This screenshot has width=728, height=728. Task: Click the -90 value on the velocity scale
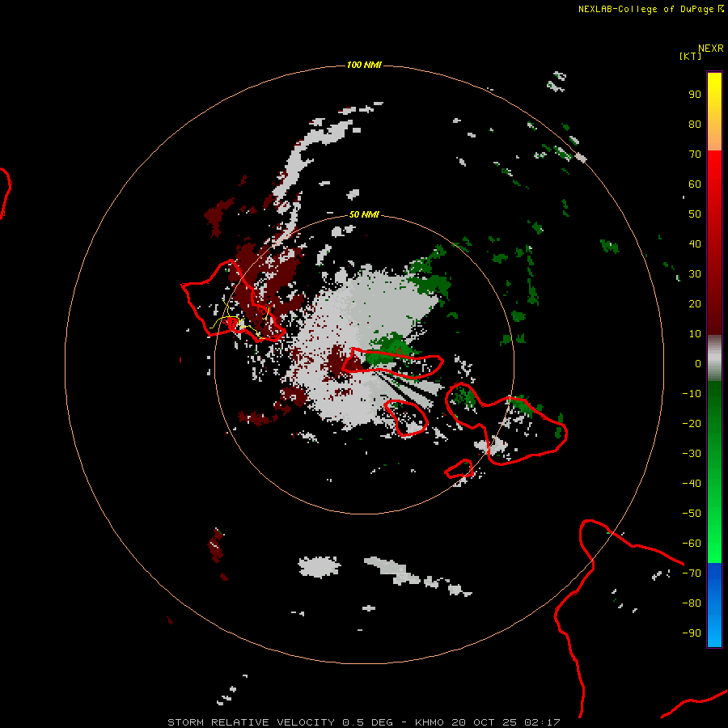coord(692,633)
